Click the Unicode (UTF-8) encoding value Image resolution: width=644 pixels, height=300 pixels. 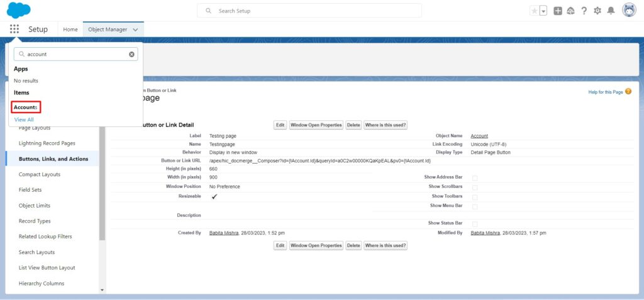489,144
